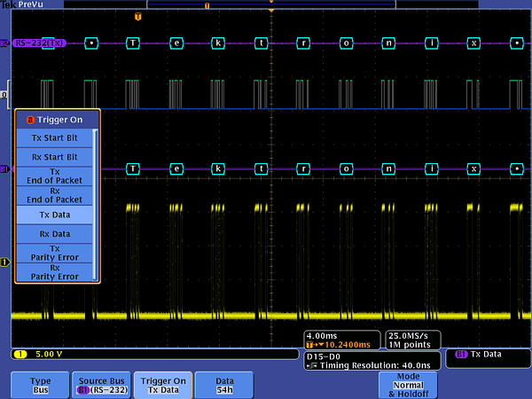Click the yellow channel 1 ground marker
Screen dimensions: 532x399
tap(4, 262)
